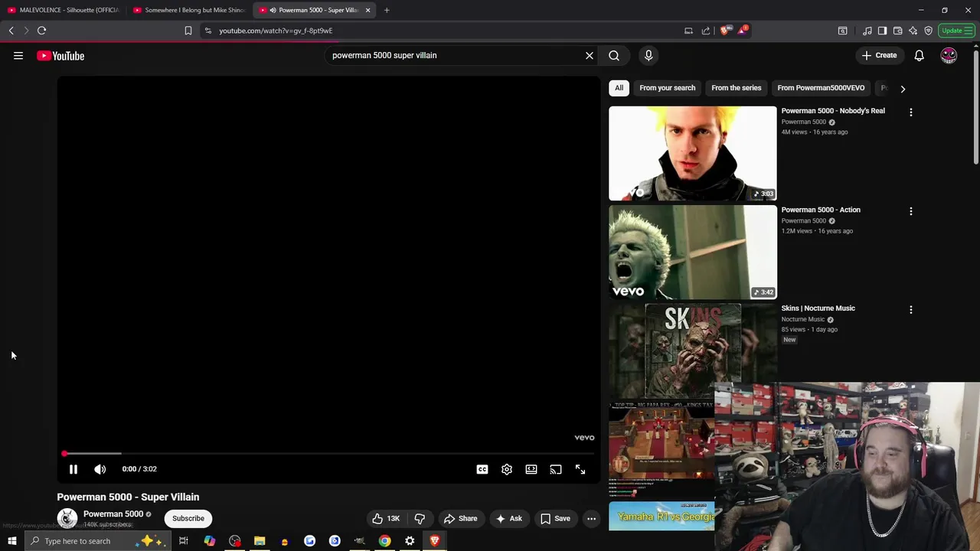Screen dimensions: 980x551
Task: Focus the browser address bar URL
Action: (x=276, y=31)
